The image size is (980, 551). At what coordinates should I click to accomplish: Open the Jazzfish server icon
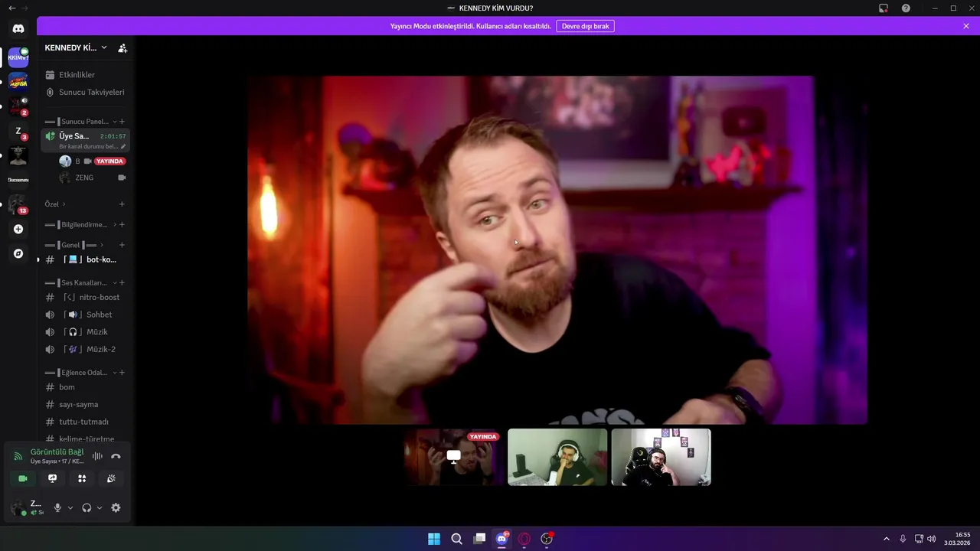18,81
